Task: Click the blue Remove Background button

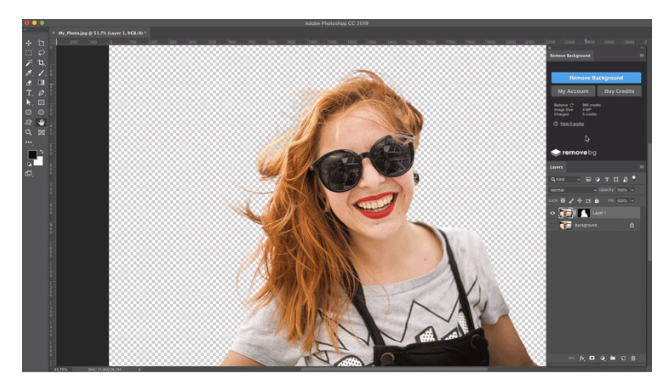Action: click(596, 78)
